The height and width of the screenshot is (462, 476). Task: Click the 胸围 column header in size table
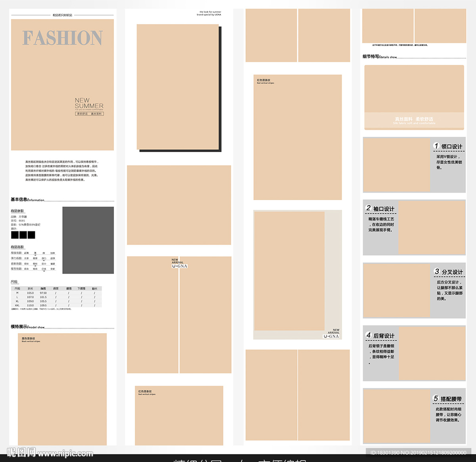(43, 288)
